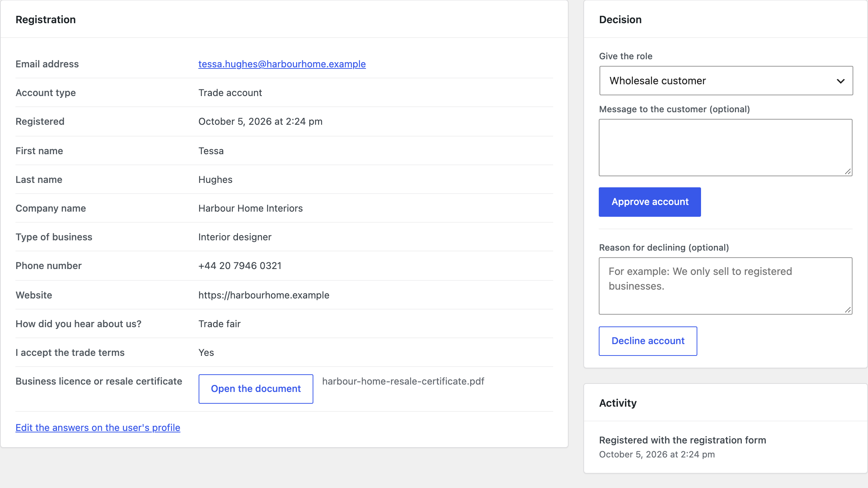868x488 pixels.
Task: Click the 'How did you hear about us?' label
Action: click(x=78, y=324)
